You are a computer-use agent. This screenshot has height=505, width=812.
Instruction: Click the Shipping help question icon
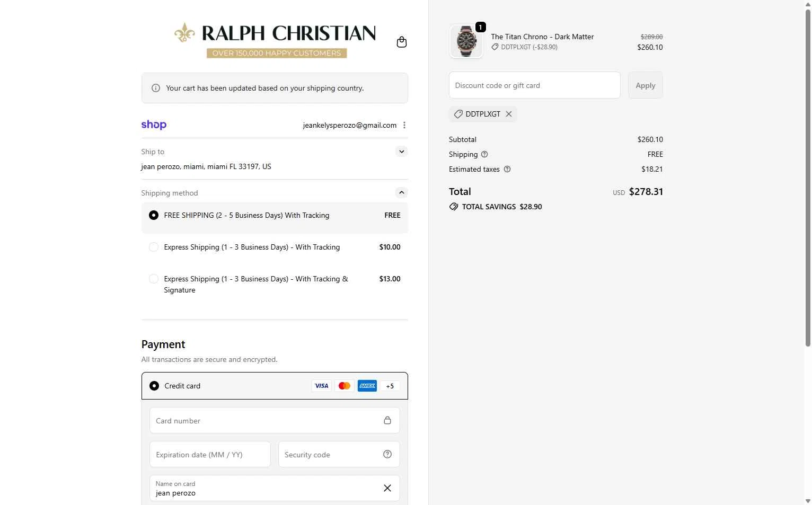coord(484,154)
